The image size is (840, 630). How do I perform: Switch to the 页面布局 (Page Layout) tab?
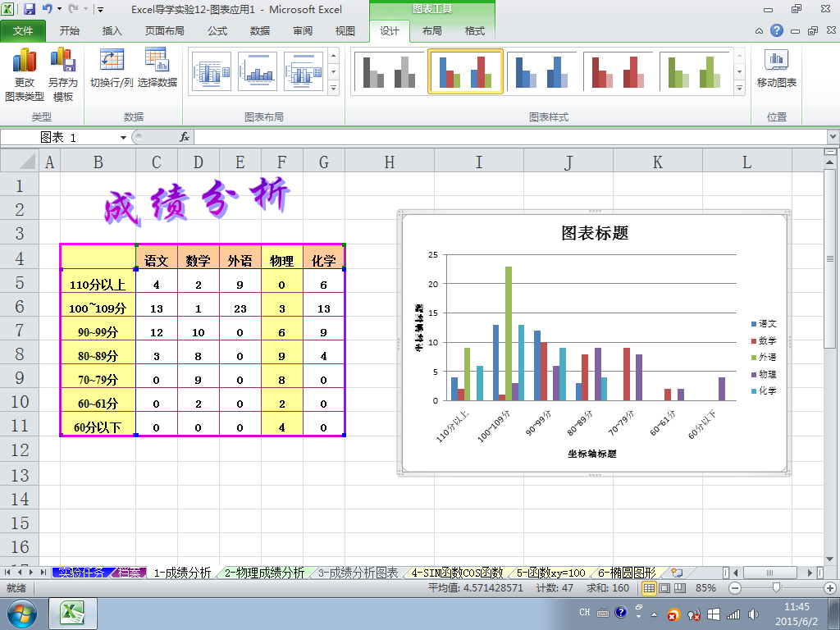click(x=164, y=31)
